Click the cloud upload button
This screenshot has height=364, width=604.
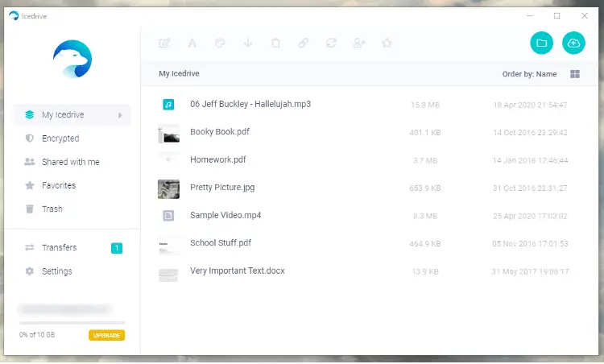click(x=573, y=43)
